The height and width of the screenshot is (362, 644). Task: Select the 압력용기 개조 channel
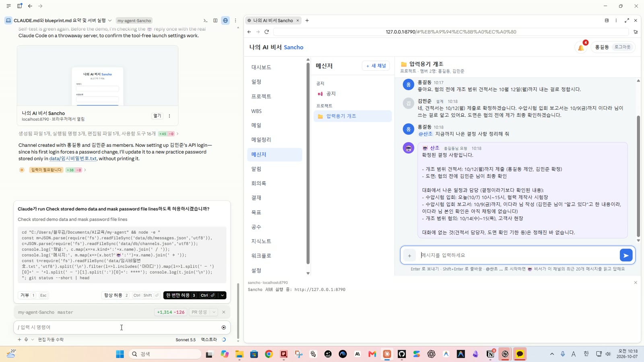(x=353, y=116)
